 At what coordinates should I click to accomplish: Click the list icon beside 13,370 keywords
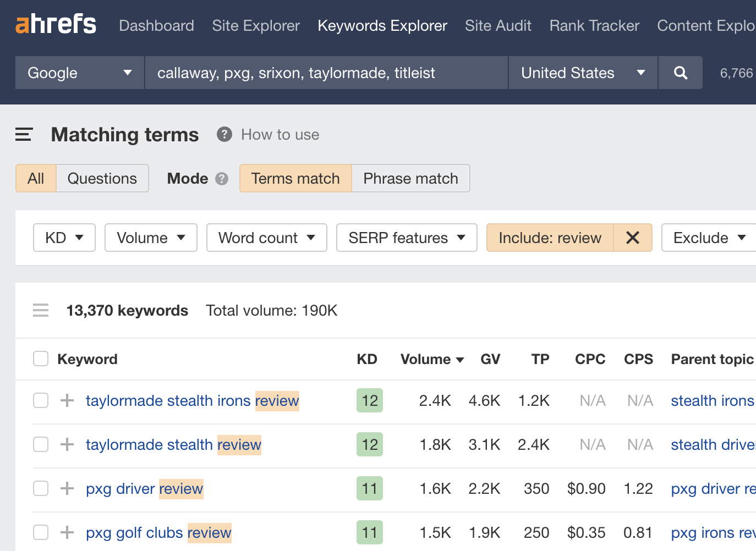coord(41,310)
